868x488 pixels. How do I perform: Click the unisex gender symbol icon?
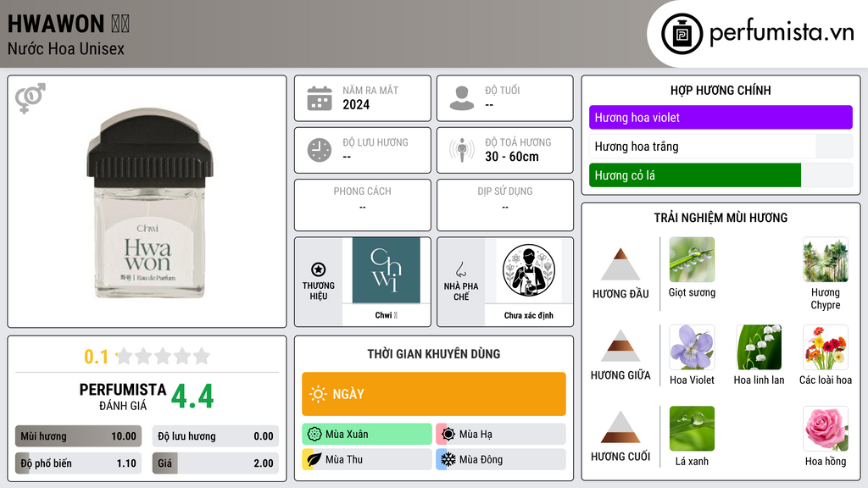[x=31, y=98]
